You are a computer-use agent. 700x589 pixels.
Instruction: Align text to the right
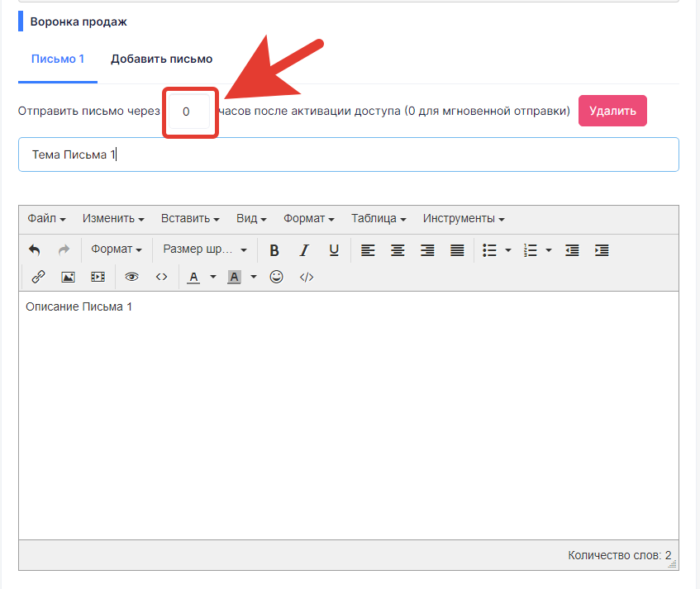427,250
